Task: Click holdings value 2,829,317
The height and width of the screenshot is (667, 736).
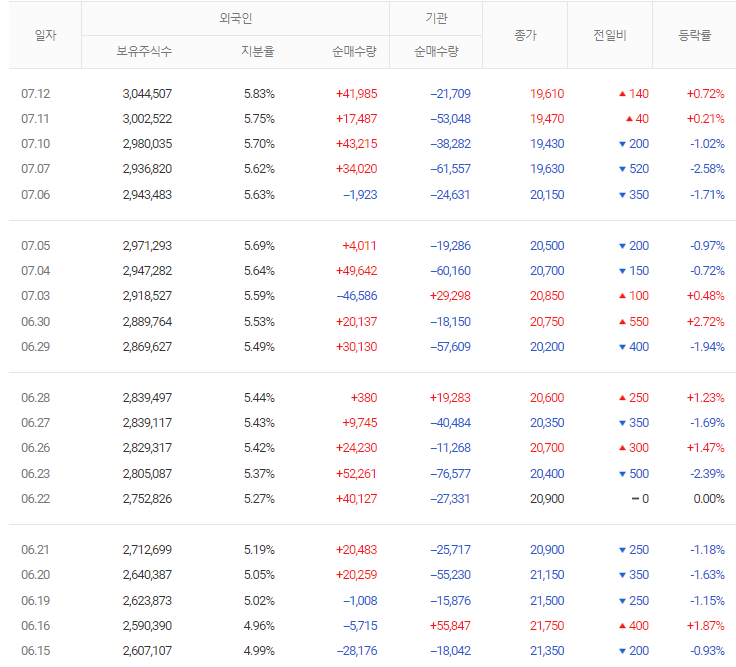Action: (x=147, y=448)
